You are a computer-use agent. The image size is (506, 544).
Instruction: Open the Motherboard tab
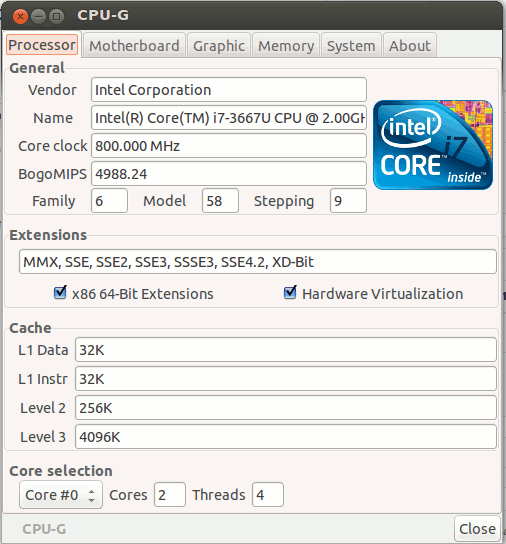(x=134, y=45)
